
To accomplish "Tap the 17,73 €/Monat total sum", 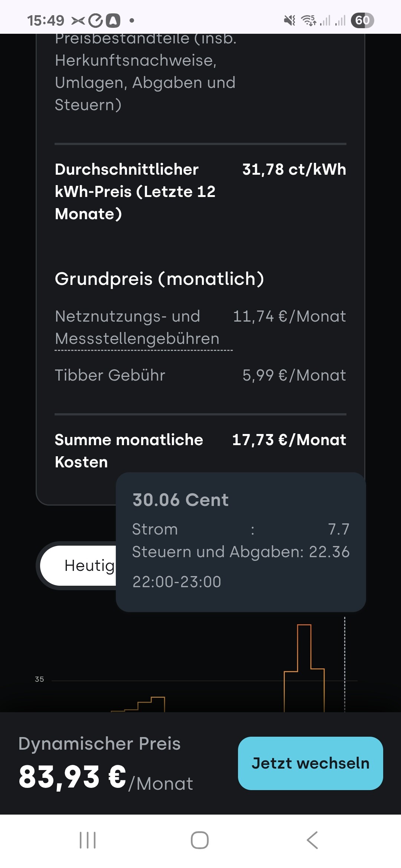I will 289,440.
